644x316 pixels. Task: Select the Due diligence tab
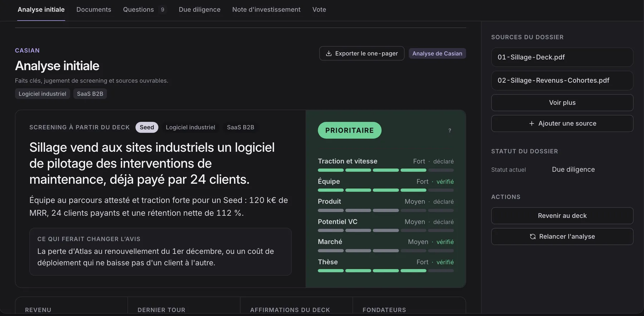(200, 10)
